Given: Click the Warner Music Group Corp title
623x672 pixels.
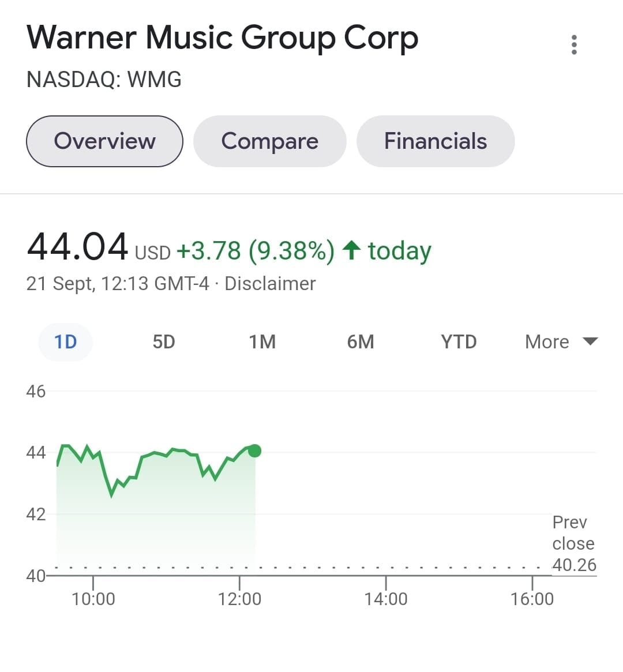Looking at the screenshot, I should (222, 38).
